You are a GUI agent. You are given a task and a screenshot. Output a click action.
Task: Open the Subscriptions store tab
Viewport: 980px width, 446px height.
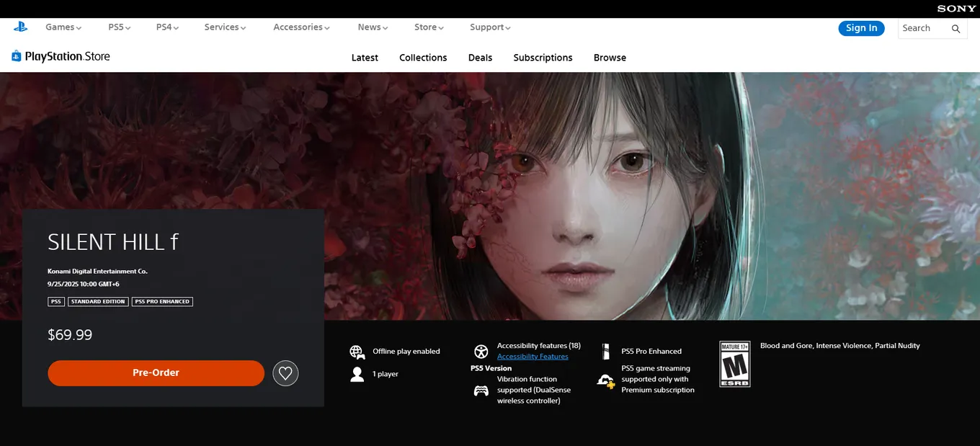click(x=543, y=58)
